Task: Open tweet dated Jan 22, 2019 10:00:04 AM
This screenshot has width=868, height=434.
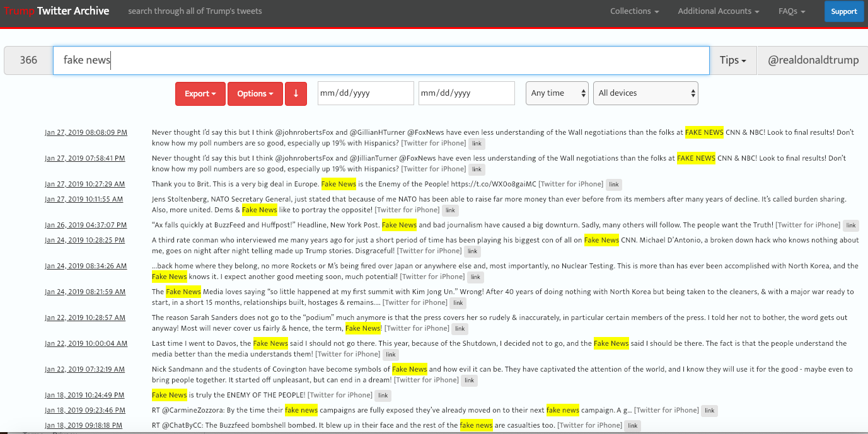Action: tap(86, 343)
